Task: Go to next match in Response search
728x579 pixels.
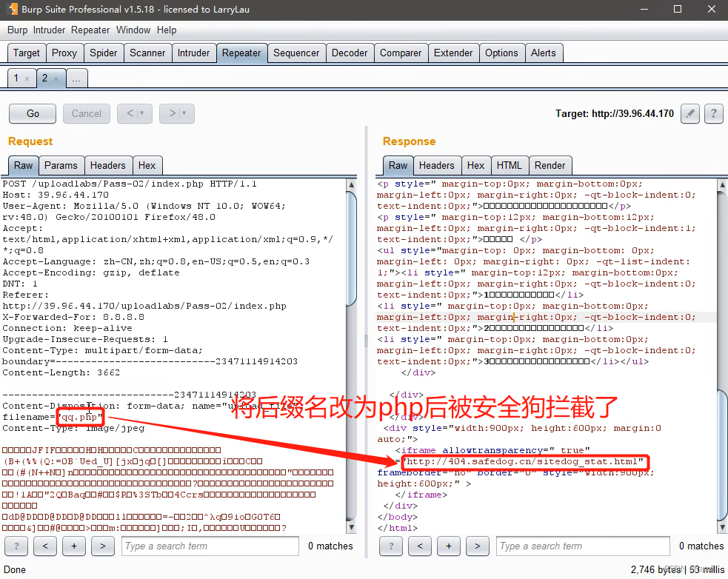Action: tap(477, 546)
